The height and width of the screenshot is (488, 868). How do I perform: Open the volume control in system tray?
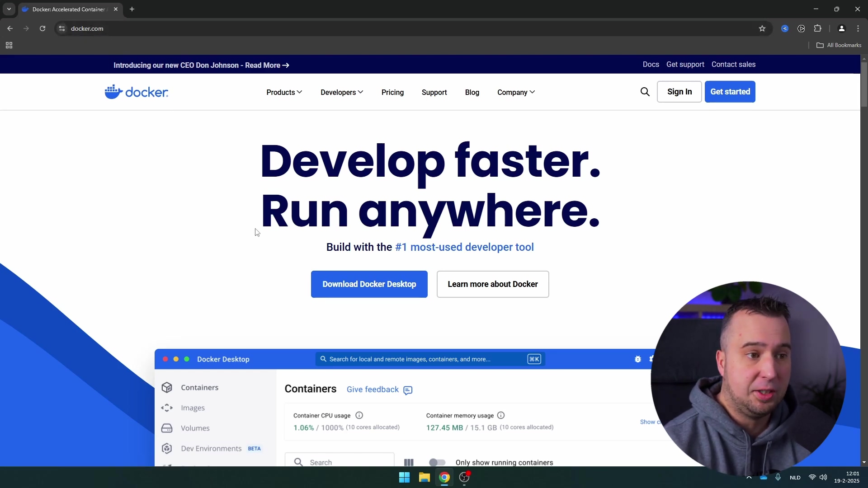pyautogui.click(x=823, y=477)
